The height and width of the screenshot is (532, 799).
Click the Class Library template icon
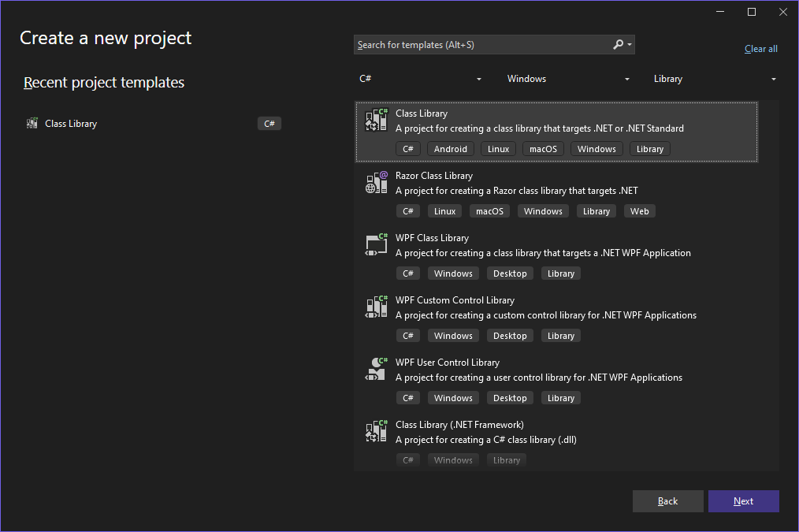pos(377,121)
